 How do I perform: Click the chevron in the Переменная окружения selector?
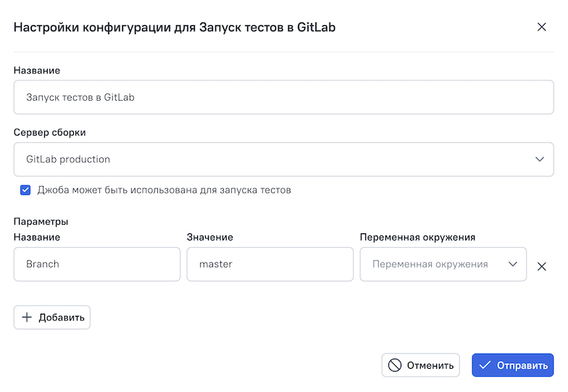tap(513, 264)
